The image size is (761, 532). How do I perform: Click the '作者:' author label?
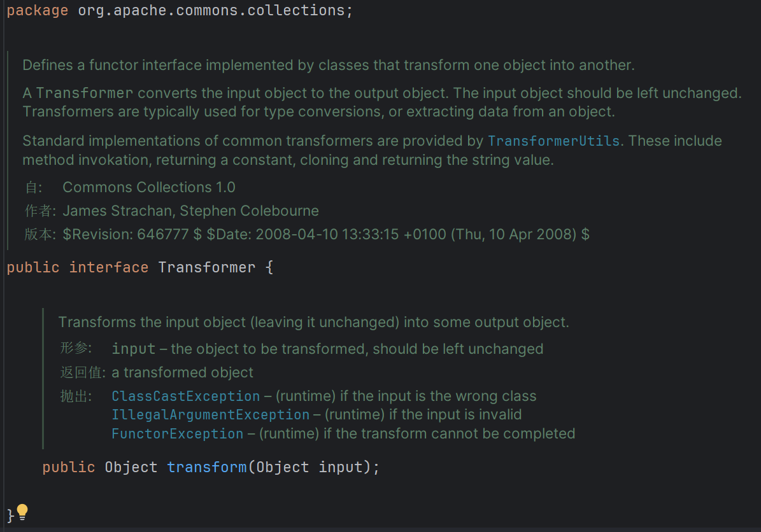coord(41,211)
